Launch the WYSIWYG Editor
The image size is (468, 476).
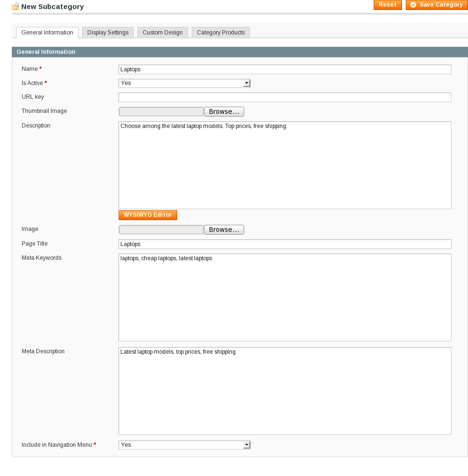click(148, 215)
